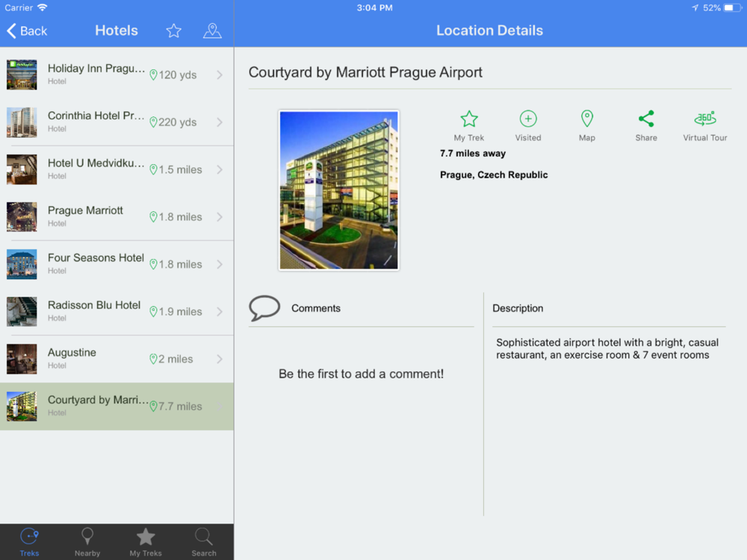Click the 3:04 PM clock
The width and height of the screenshot is (747, 560).
coord(374,7)
